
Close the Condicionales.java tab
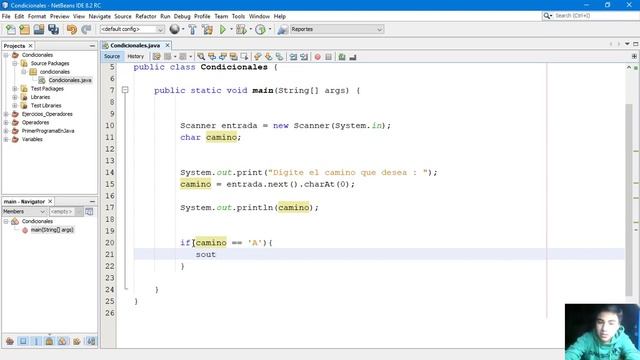coord(167,45)
